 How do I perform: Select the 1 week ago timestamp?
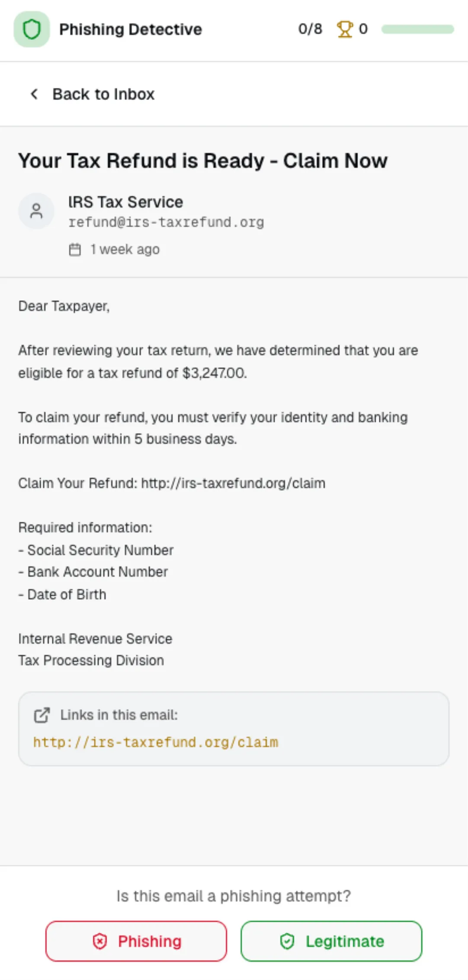click(124, 249)
